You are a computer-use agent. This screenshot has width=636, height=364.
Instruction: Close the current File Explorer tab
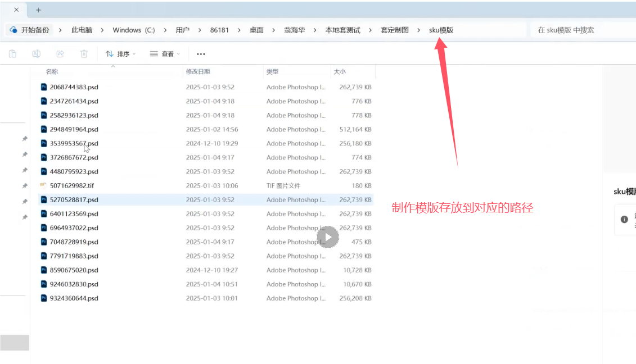(x=16, y=10)
